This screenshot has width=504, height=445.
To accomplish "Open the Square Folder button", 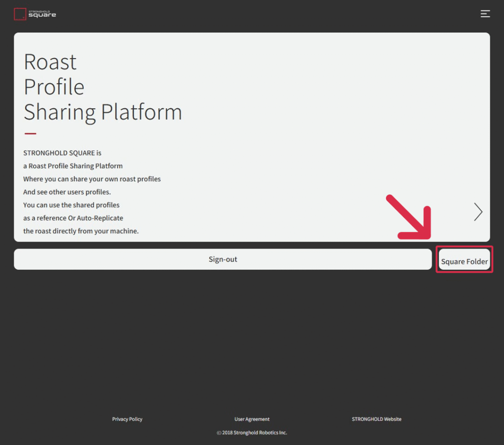I will pyautogui.click(x=464, y=260).
